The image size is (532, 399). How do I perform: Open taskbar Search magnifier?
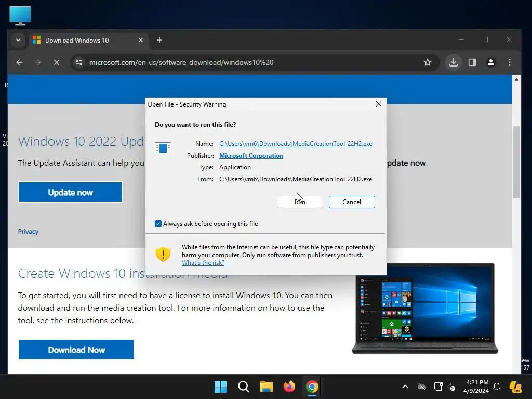pyautogui.click(x=243, y=387)
